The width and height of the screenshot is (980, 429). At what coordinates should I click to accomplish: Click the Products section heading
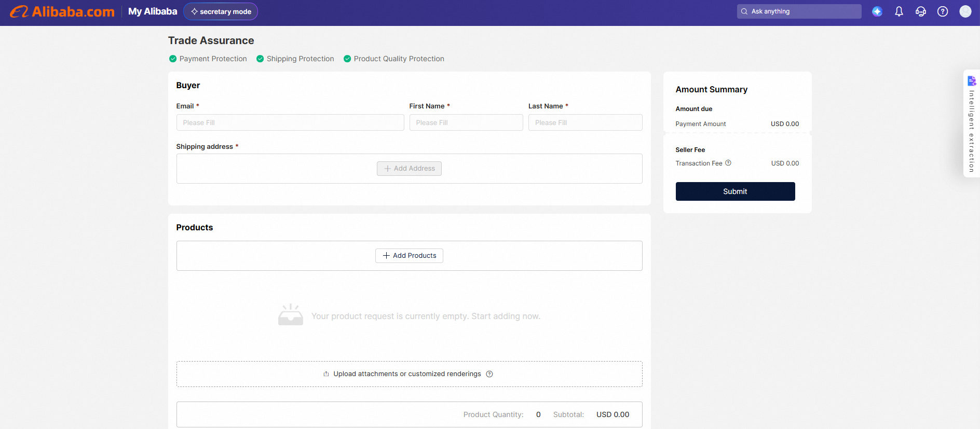pos(195,228)
